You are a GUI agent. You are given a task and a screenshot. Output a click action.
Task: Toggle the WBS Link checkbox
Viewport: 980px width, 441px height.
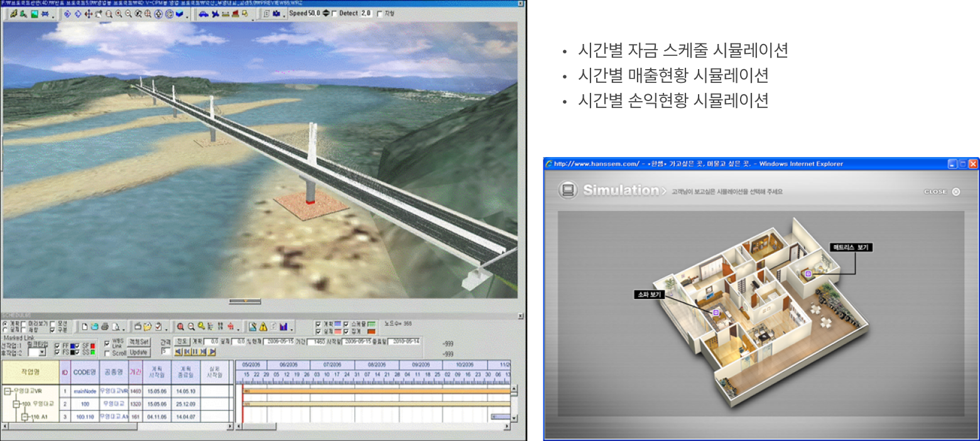click(x=107, y=344)
